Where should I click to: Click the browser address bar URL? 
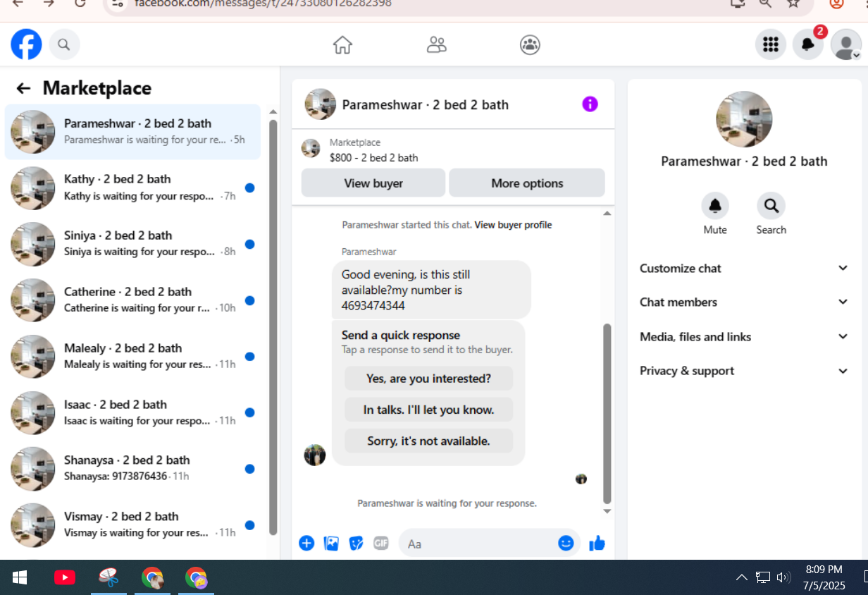tap(263, 4)
